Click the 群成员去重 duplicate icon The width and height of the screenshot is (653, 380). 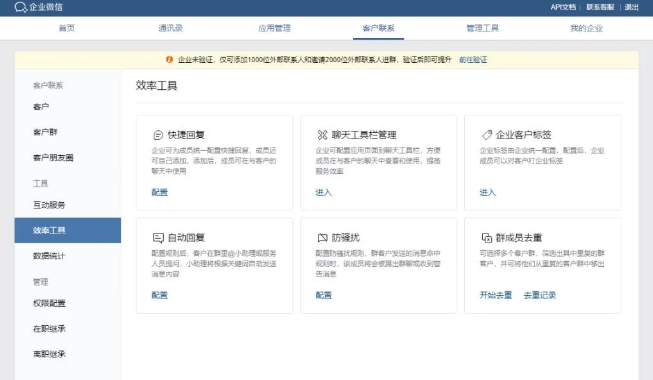(x=486, y=238)
